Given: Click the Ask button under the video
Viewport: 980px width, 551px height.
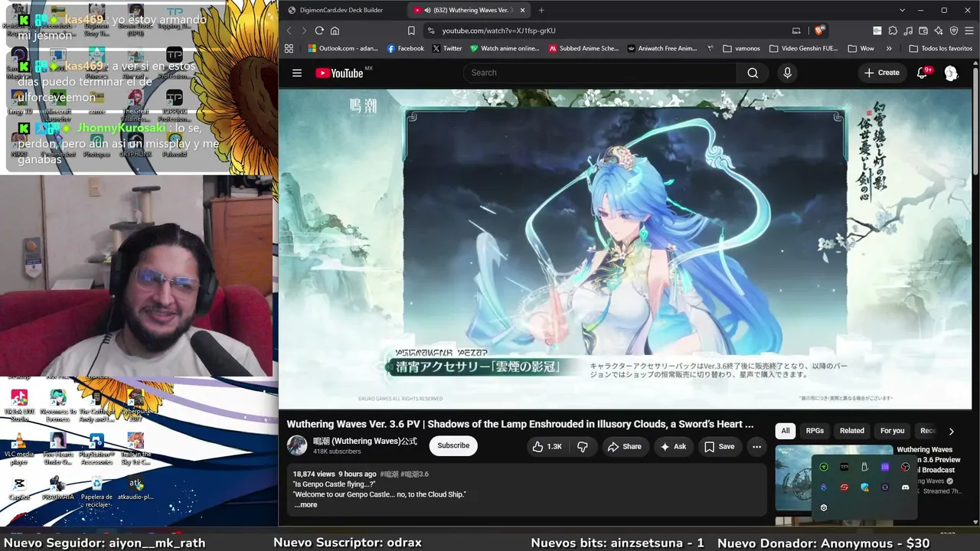Looking at the screenshot, I should 674,446.
